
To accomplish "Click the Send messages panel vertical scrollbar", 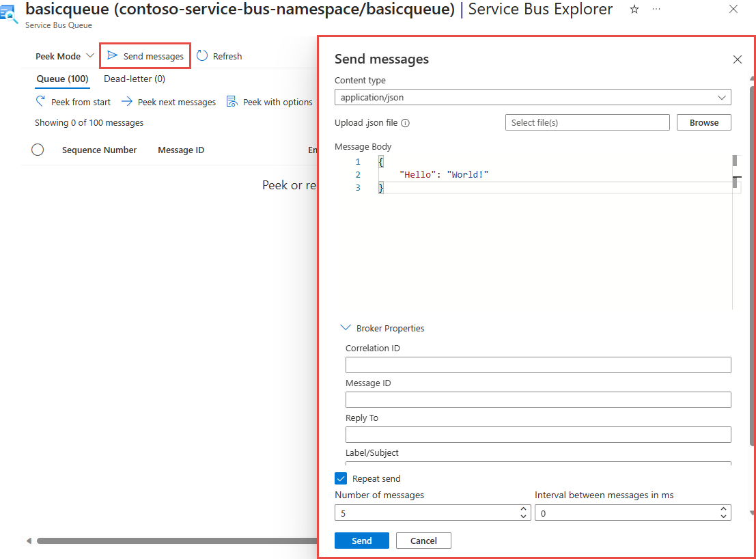I will pyautogui.click(x=752, y=265).
